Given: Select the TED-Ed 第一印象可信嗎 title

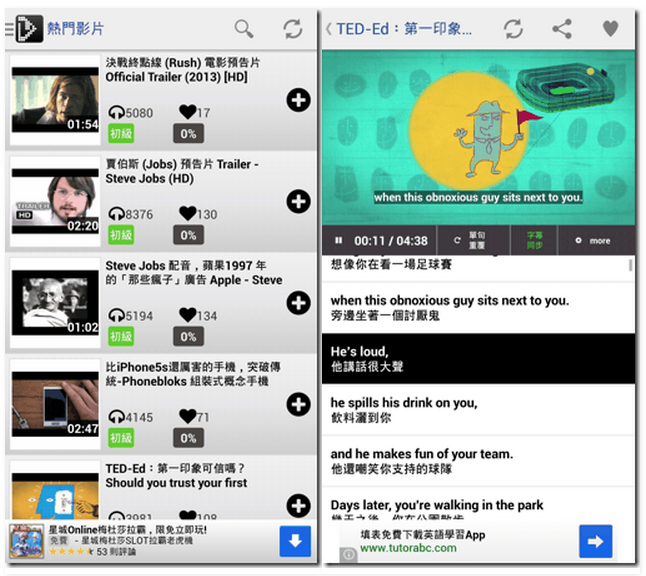Looking at the screenshot, I should 176,475.
